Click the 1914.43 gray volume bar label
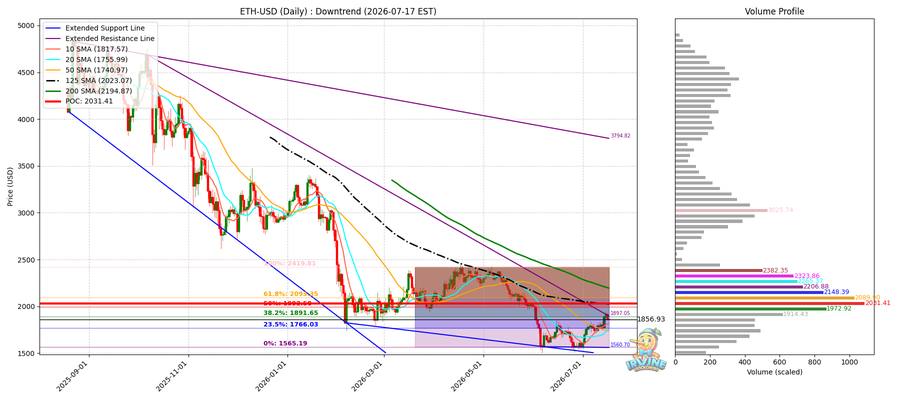The height and width of the screenshot is (400, 900). point(797,314)
